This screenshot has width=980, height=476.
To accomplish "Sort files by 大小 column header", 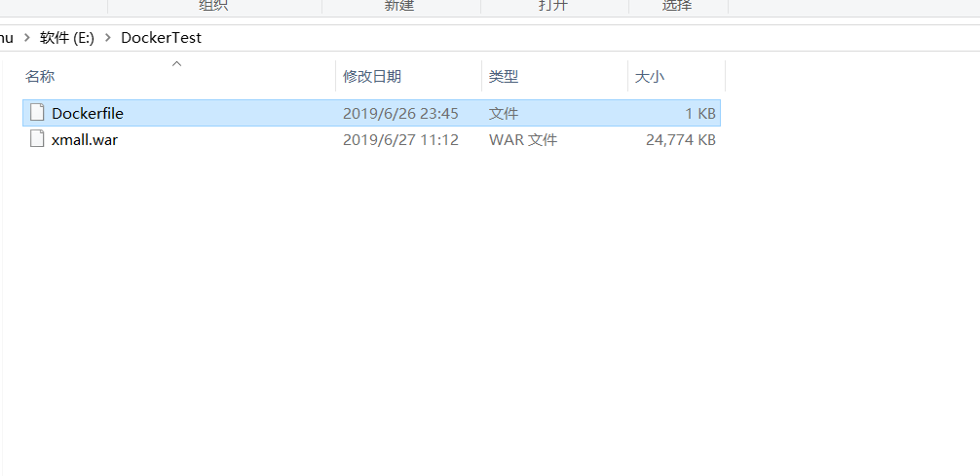I will [650, 77].
